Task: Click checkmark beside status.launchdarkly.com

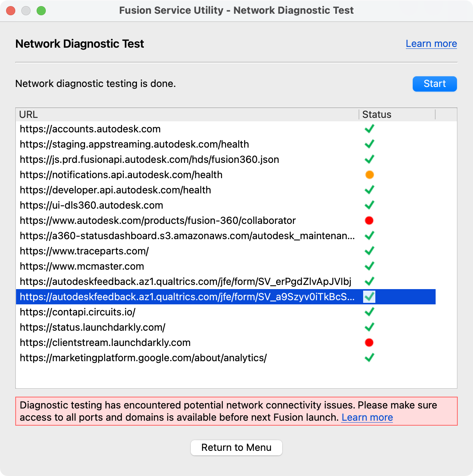Action: pyautogui.click(x=369, y=327)
